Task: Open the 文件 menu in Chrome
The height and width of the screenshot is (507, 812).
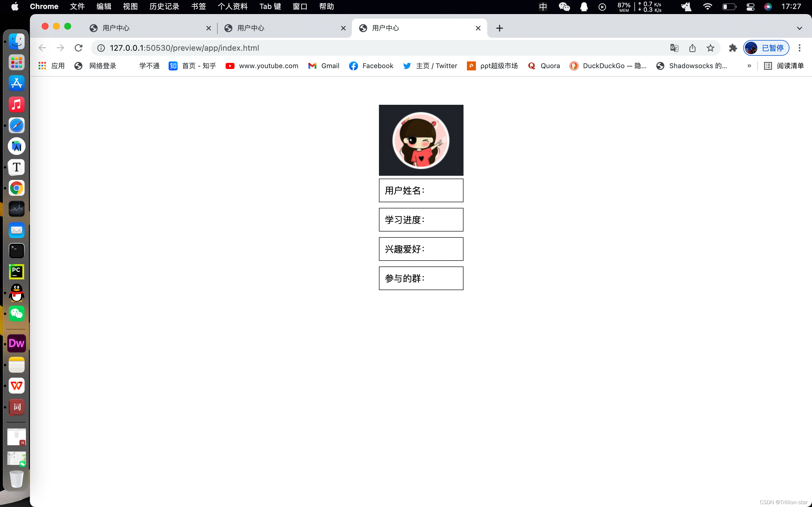Action: pos(77,6)
